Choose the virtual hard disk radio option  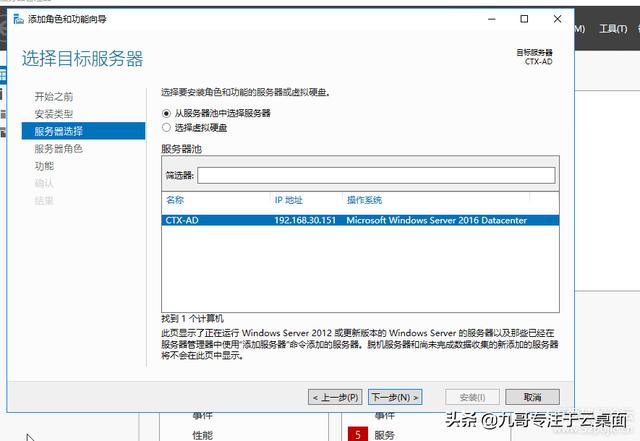coord(166,128)
